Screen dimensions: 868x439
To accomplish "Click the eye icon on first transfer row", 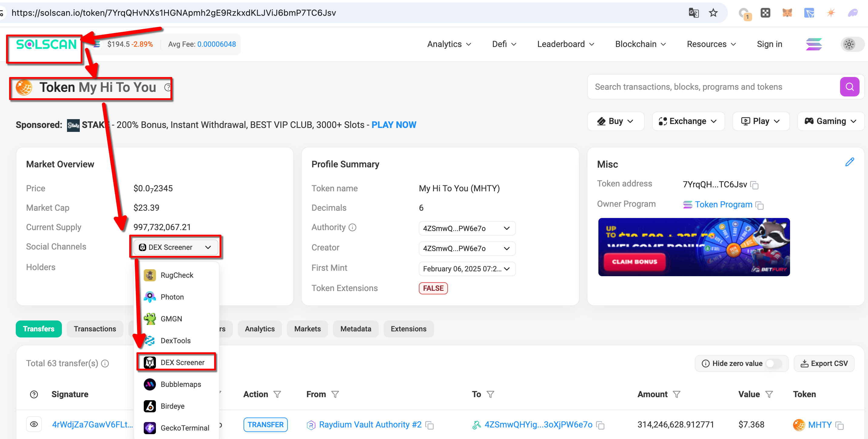I will coord(34,424).
